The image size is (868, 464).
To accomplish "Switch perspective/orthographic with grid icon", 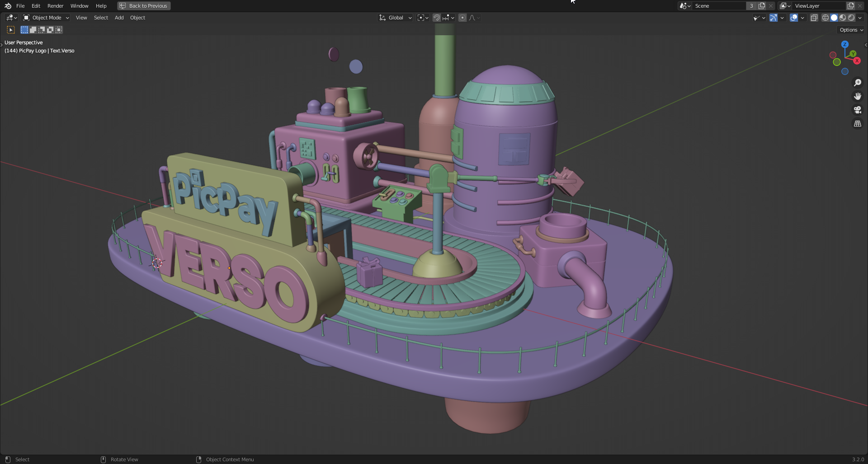I will click(x=857, y=123).
